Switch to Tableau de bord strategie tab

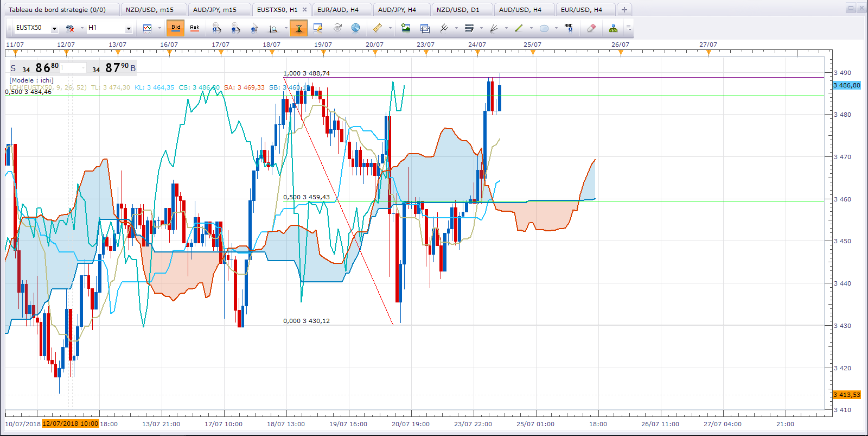point(61,10)
